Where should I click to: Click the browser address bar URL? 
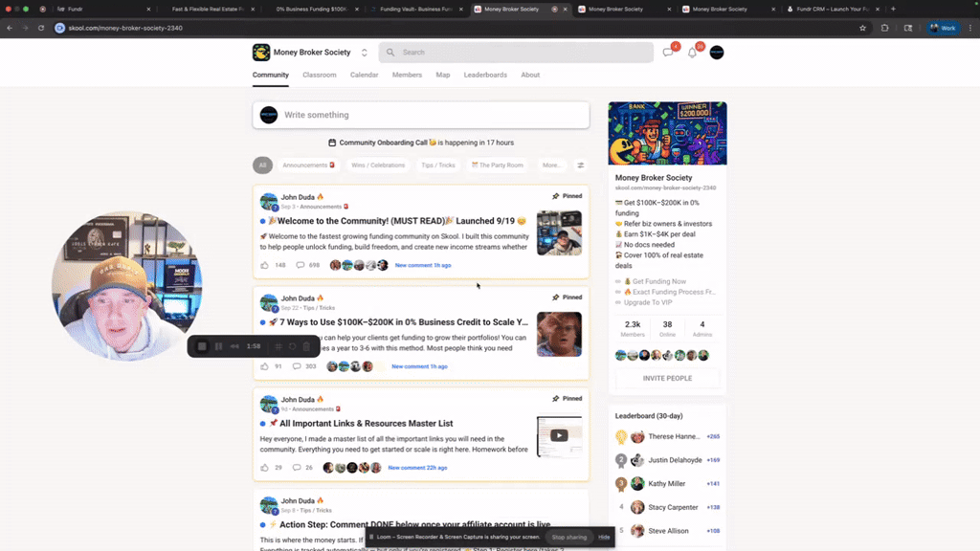125,28
